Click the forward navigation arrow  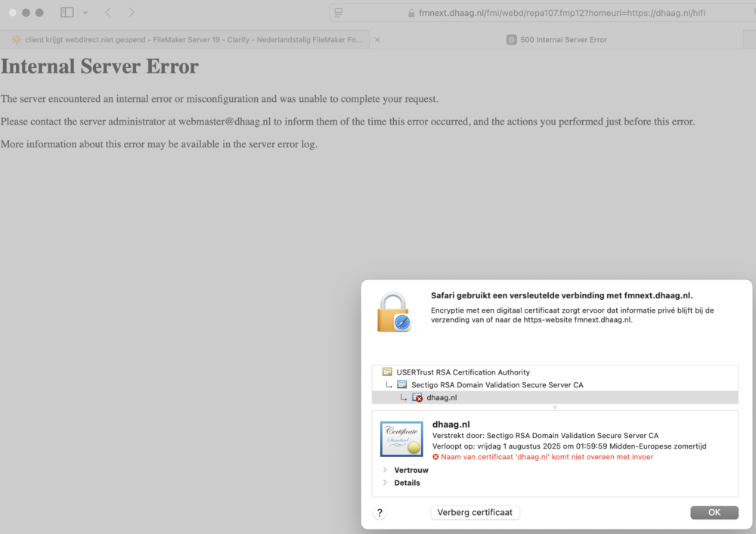click(x=132, y=13)
